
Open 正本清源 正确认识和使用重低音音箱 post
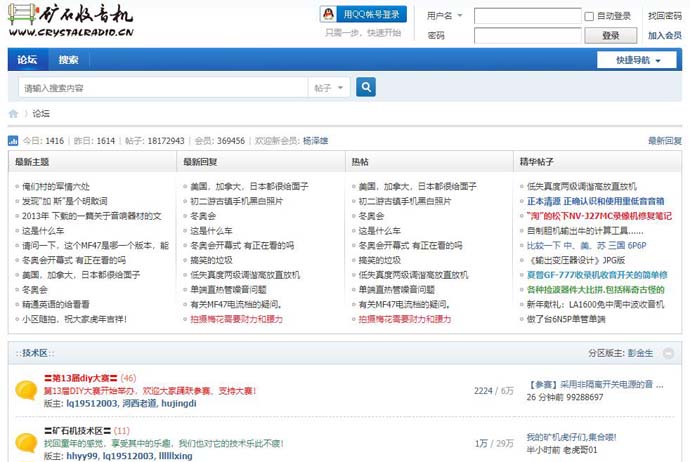[595, 201]
